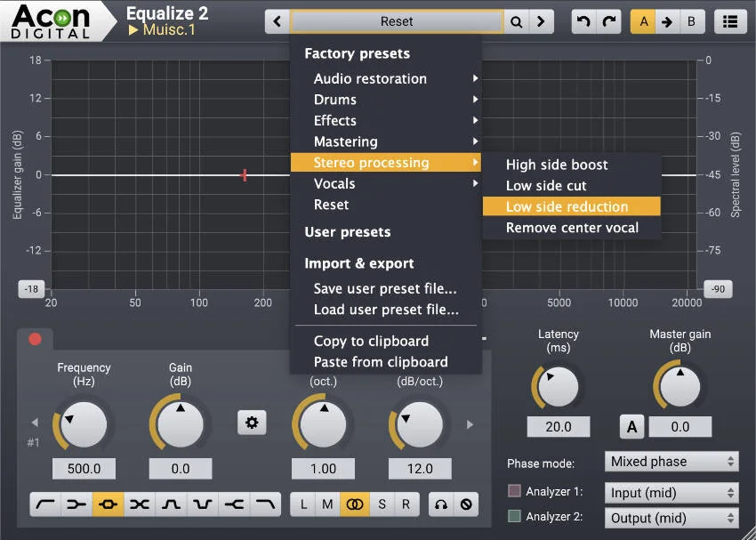
Task: Select Reset in factory presets menu
Action: click(386, 205)
